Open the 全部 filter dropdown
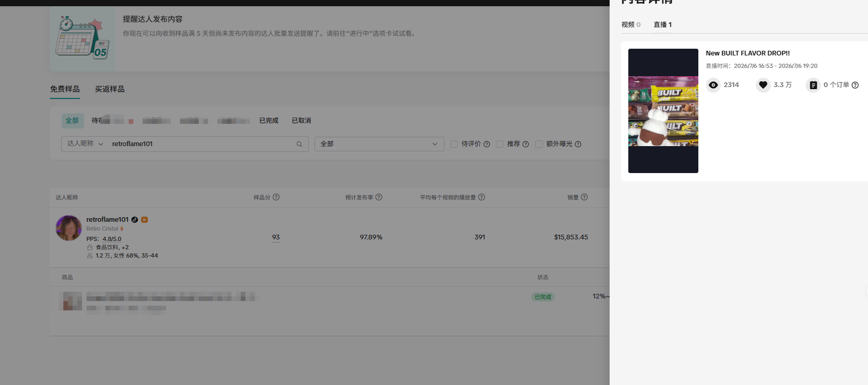Image resolution: width=868 pixels, height=385 pixels. click(x=379, y=144)
